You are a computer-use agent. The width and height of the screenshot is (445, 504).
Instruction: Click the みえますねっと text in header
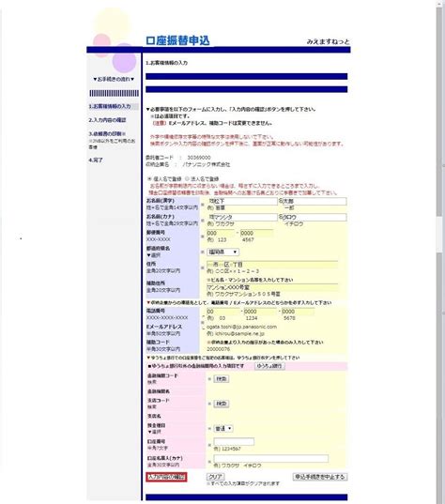tap(329, 41)
